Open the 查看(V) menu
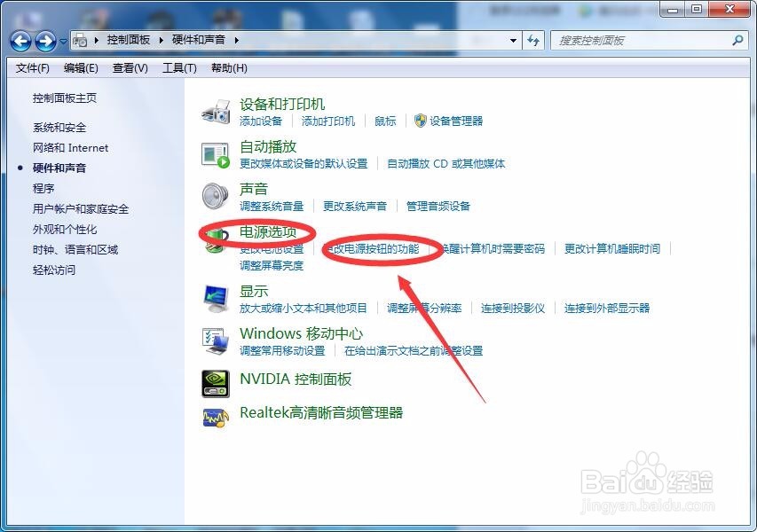Viewport: 757px width, 532px height. click(130, 68)
